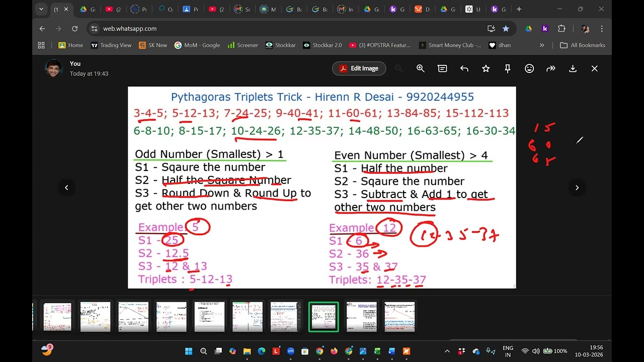
Task: Switch to the orange "D" tab
Action: (x=422, y=9)
